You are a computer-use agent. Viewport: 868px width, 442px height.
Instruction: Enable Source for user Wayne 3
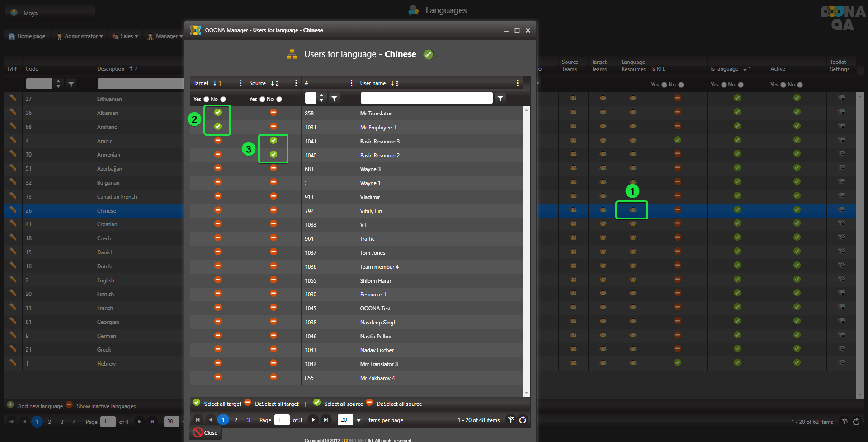pyautogui.click(x=274, y=168)
